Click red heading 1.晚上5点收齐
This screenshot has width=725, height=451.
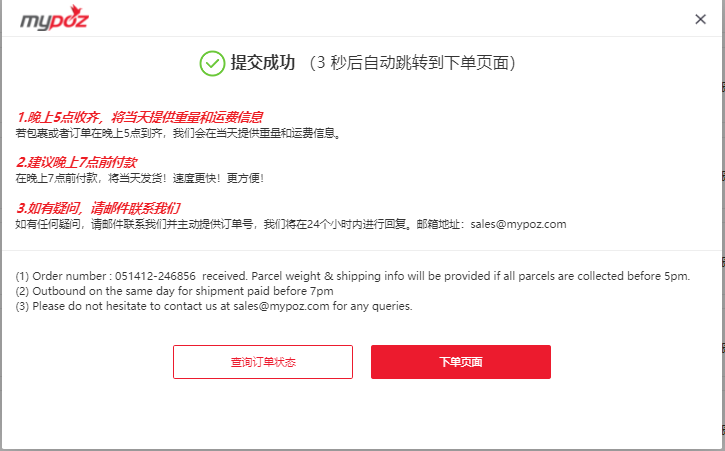(x=140, y=117)
